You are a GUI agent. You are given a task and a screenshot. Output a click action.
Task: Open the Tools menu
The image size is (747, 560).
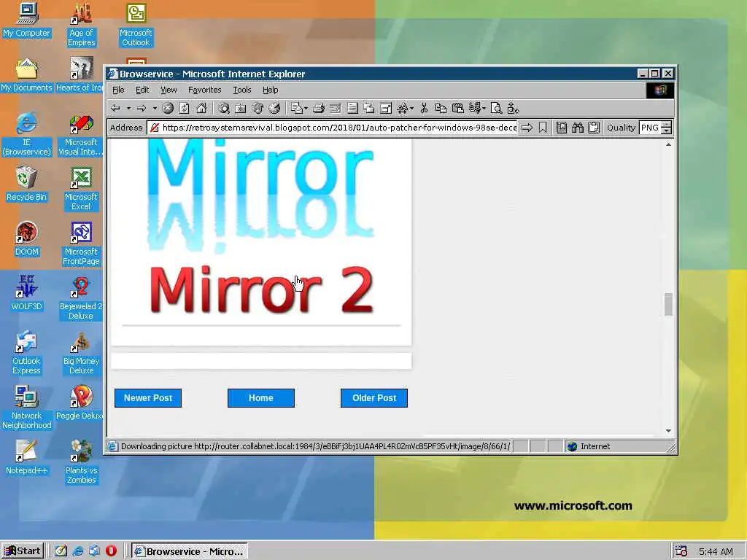pos(242,90)
